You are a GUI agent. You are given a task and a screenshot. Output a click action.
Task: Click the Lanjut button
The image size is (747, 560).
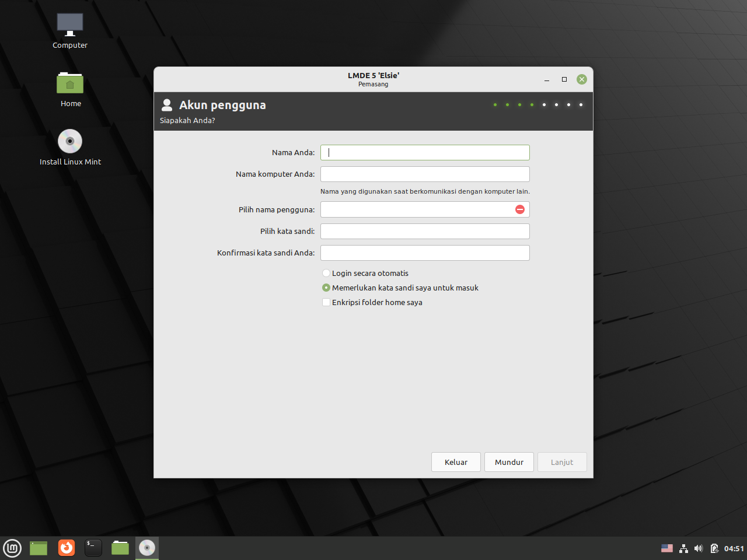pos(562,462)
